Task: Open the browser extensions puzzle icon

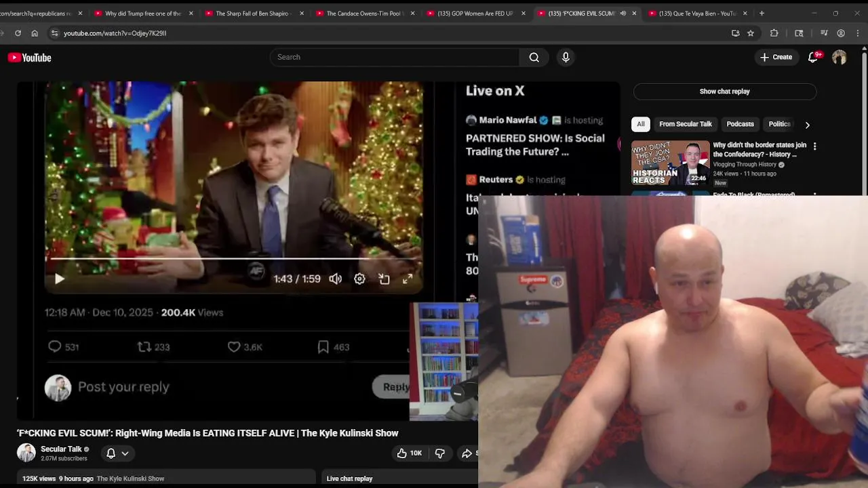Action: [x=774, y=33]
